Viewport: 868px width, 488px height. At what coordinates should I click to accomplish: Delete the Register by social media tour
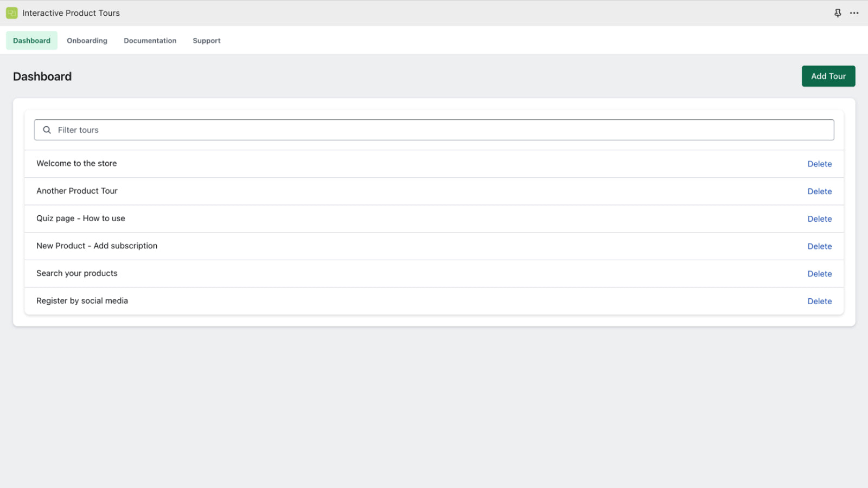tap(820, 301)
